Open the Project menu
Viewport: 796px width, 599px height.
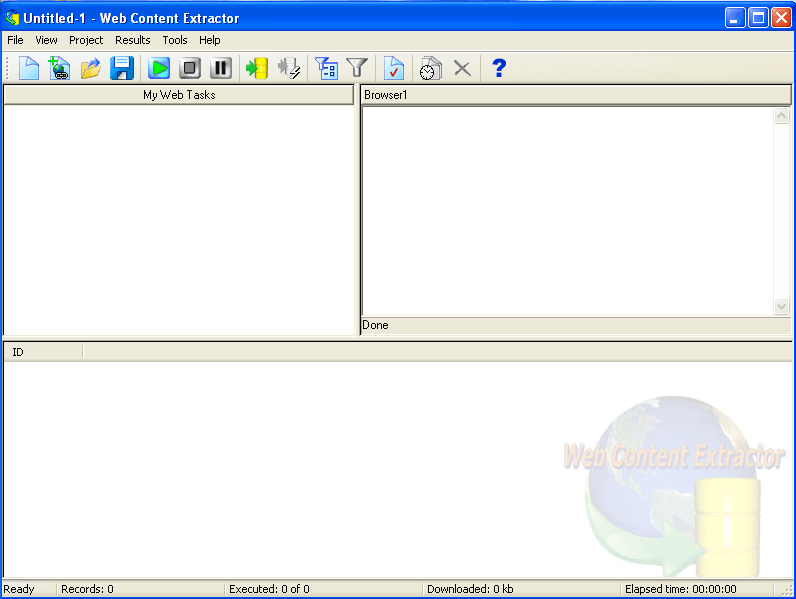tap(86, 40)
